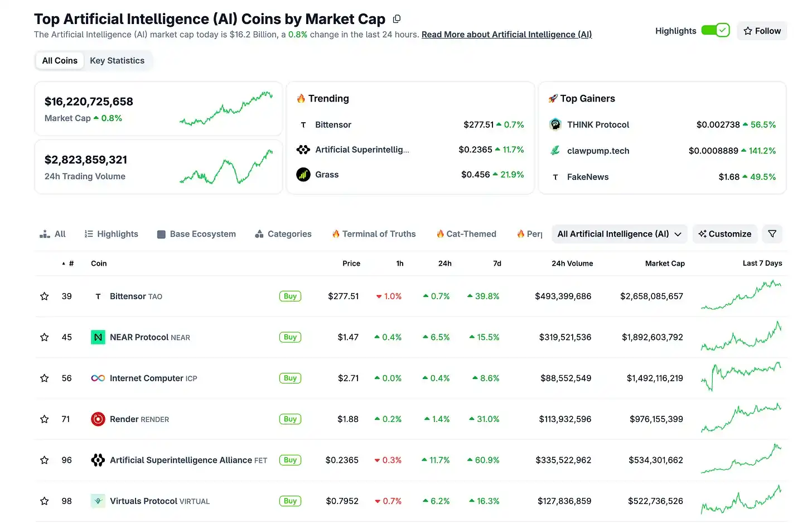Click the Grass logo in Trending
The width and height of the screenshot is (812, 523).
(x=303, y=175)
